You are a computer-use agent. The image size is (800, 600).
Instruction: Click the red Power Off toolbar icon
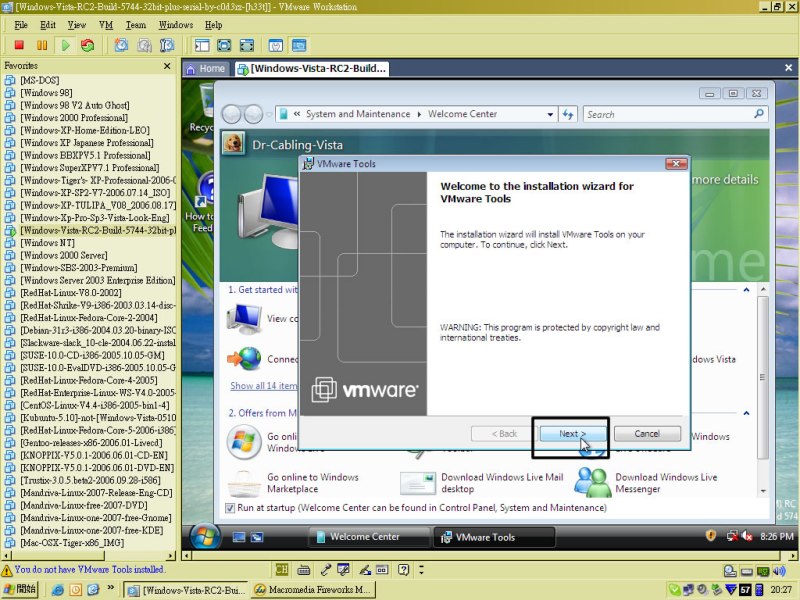(x=19, y=45)
